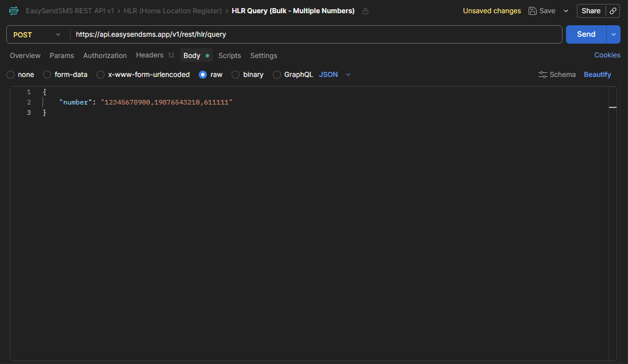Open HLR (Home Location Register) breadcrumb

click(172, 11)
